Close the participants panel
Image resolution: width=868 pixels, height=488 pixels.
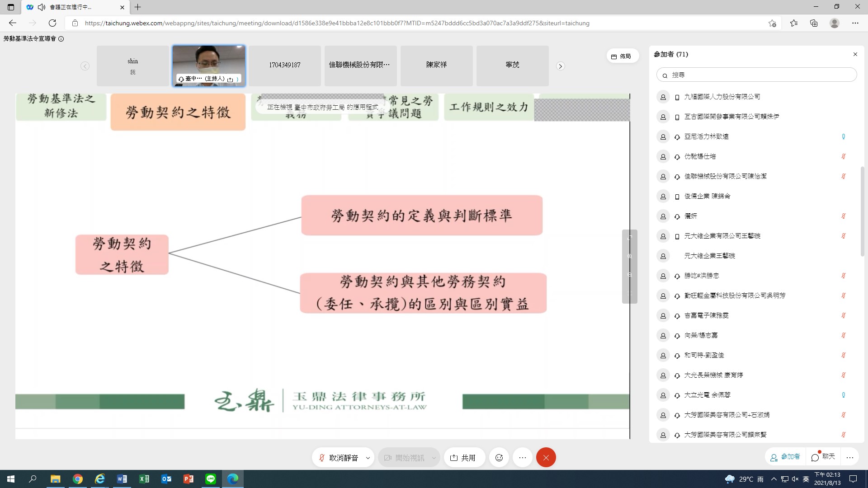(855, 54)
